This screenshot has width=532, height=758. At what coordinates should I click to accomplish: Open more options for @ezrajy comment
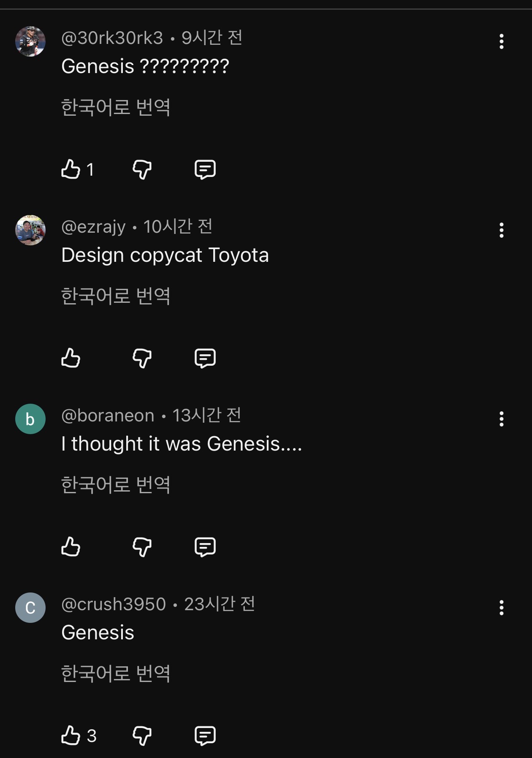501,230
